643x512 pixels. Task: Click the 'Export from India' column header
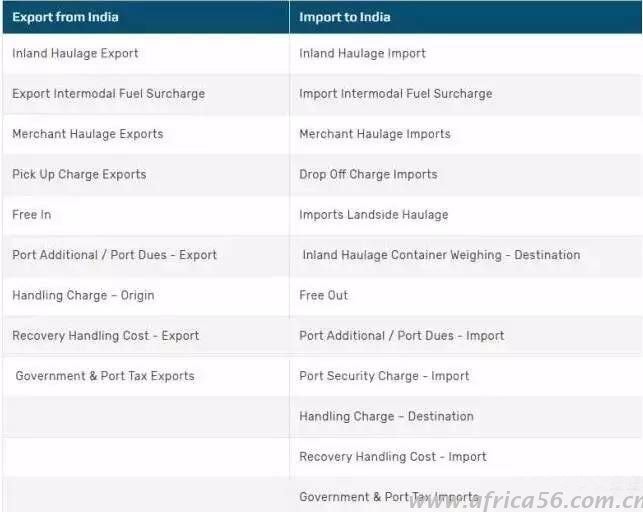pyautogui.click(x=68, y=17)
